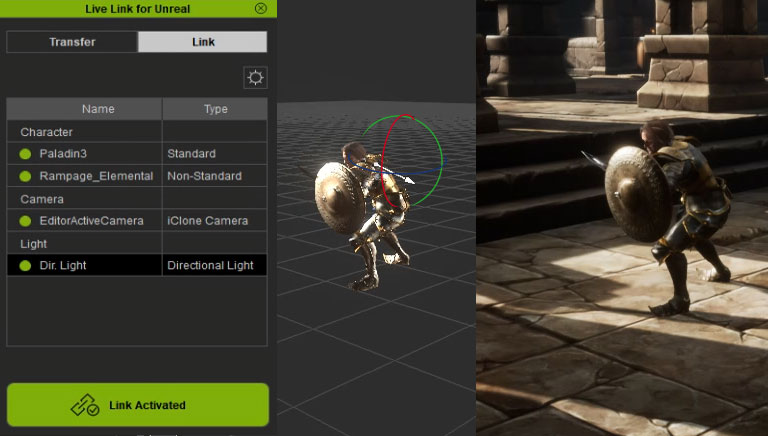Open the Live Link settings gear
768x436 pixels.
(x=255, y=77)
